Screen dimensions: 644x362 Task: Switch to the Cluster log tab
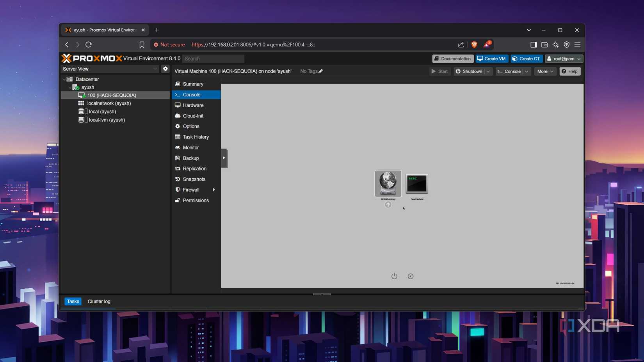(x=99, y=302)
